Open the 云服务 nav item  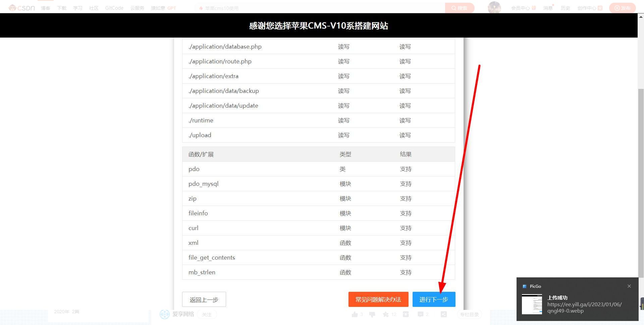137,8
